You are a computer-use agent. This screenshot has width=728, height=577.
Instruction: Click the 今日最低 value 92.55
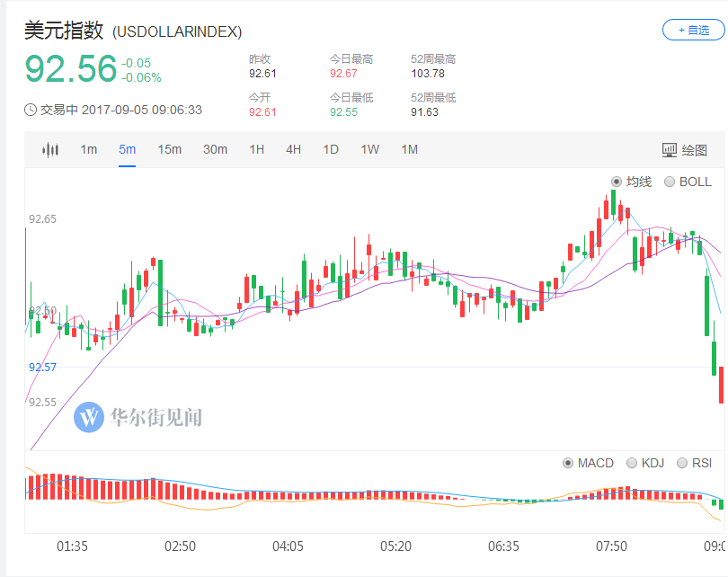[343, 111]
